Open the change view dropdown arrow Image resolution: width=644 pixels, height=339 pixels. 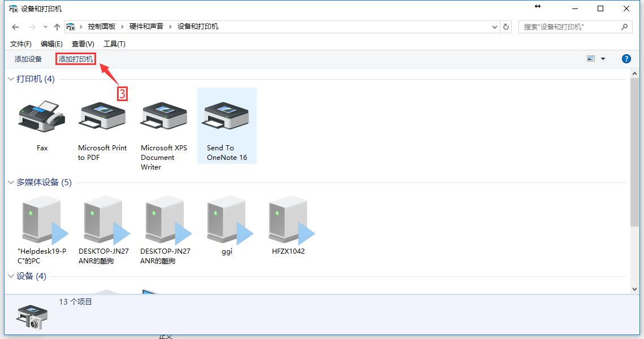click(603, 58)
